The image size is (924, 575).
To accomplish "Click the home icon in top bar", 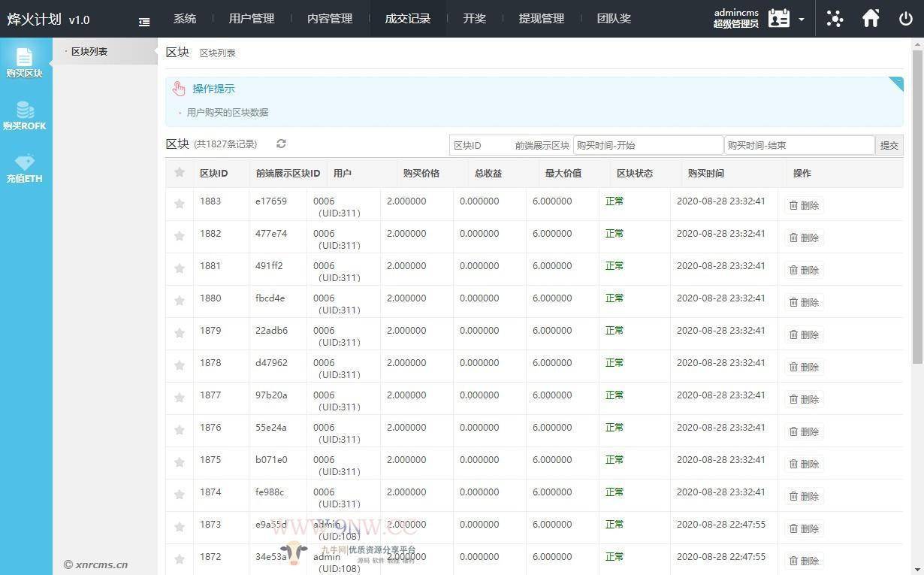I will pyautogui.click(x=871, y=18).
